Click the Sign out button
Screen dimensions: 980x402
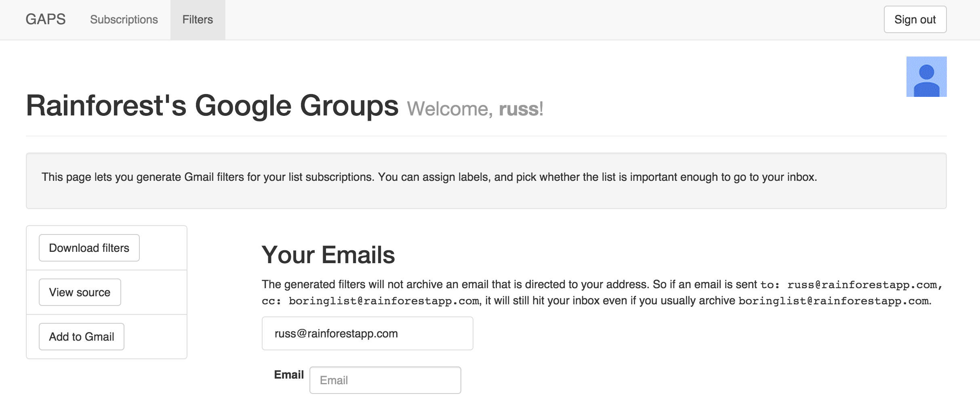[915, 19]
